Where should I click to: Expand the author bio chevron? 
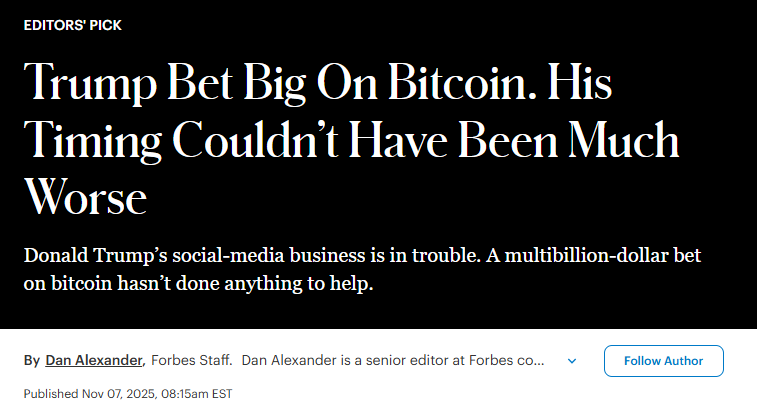[x=572, y=361]
